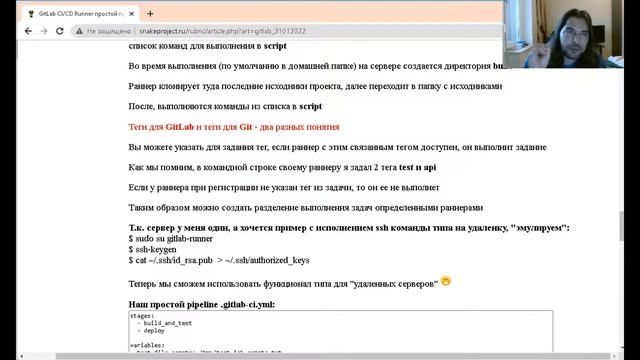Click the "$ cat ~/.ssh/id_rsa.pub" command line
Image resolution: width=640 pixels, height=360 pixels.
(x=219, y=260)
